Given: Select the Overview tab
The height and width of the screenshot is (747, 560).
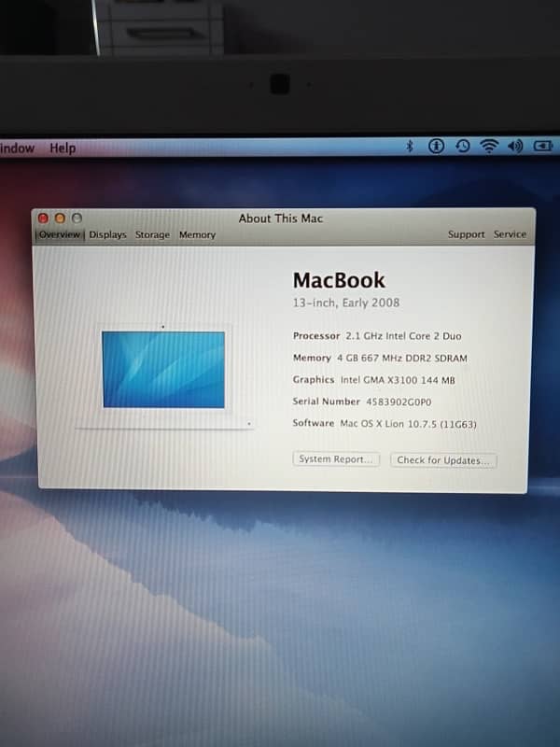Looking at the screenshot, I should coord(60,235).
